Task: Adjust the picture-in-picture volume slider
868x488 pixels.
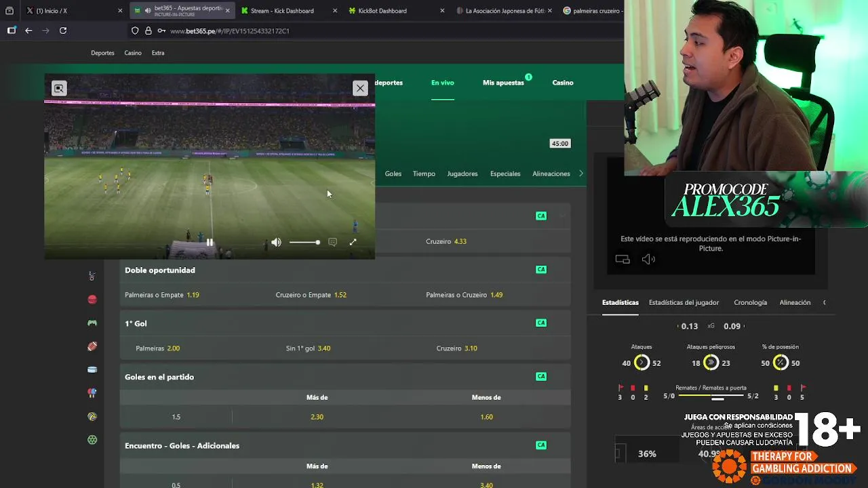Action: (304, 242)
